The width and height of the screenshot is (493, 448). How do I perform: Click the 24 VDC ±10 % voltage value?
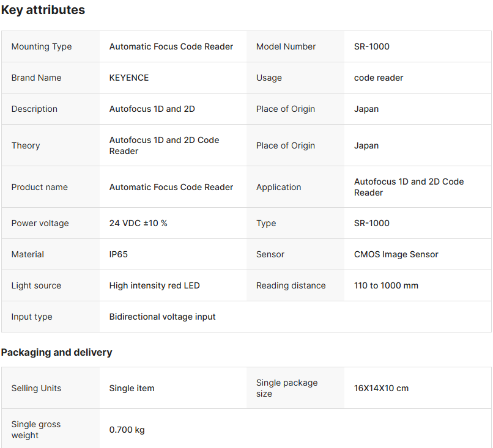point(138,223)
